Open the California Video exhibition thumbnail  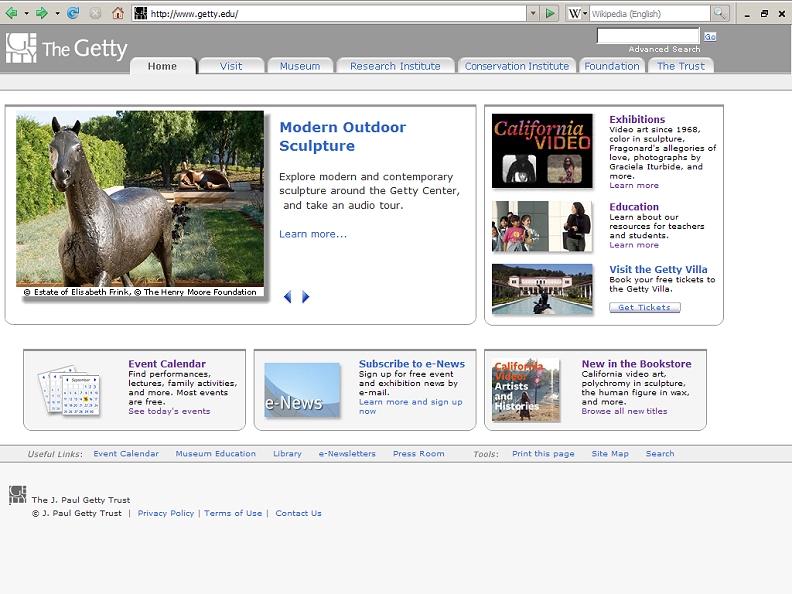(x=542, y=151)
